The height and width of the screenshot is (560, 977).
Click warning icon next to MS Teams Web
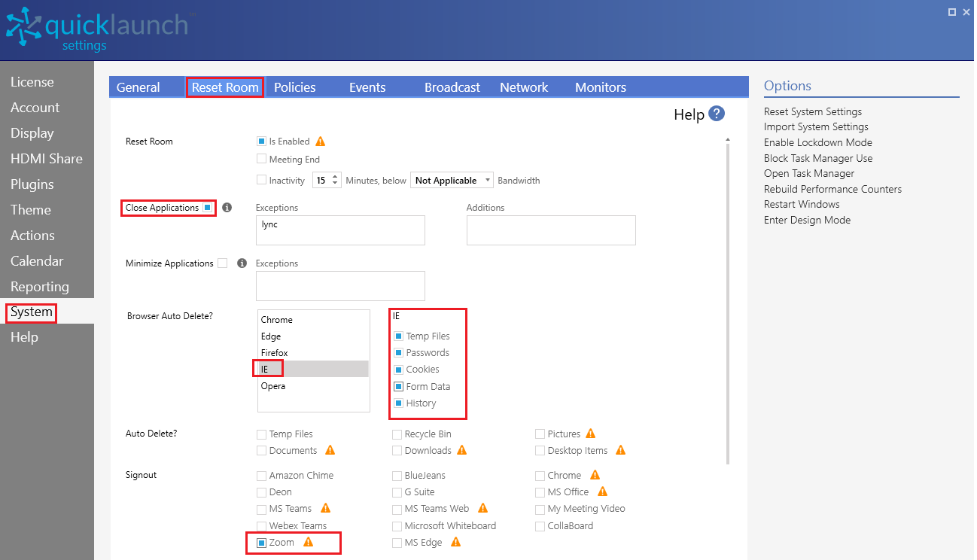[483, 508]
